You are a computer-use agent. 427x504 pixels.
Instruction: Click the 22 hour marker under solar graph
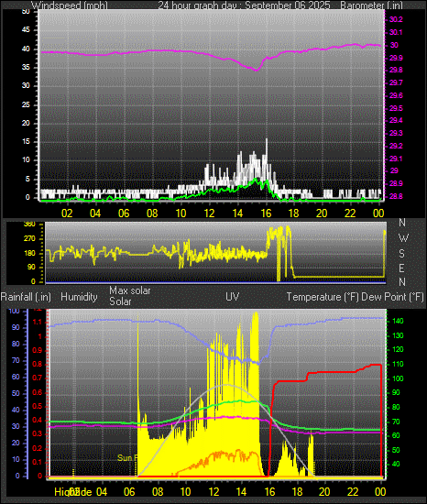tap(353, 491)
